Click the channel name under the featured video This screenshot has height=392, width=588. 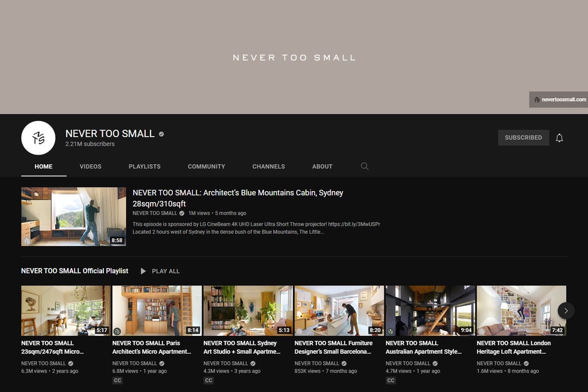(x=154, y=214)
